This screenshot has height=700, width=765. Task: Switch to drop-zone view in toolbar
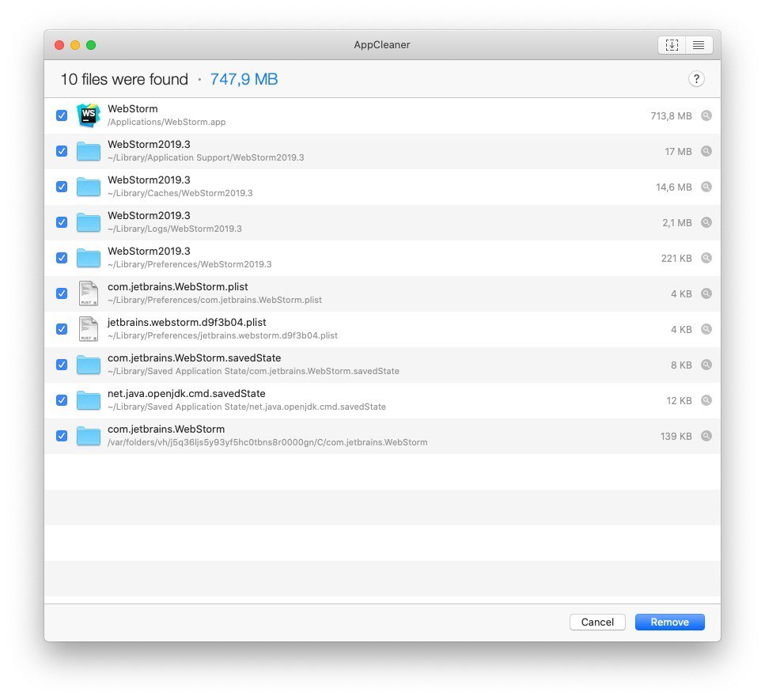click(672, 45)
